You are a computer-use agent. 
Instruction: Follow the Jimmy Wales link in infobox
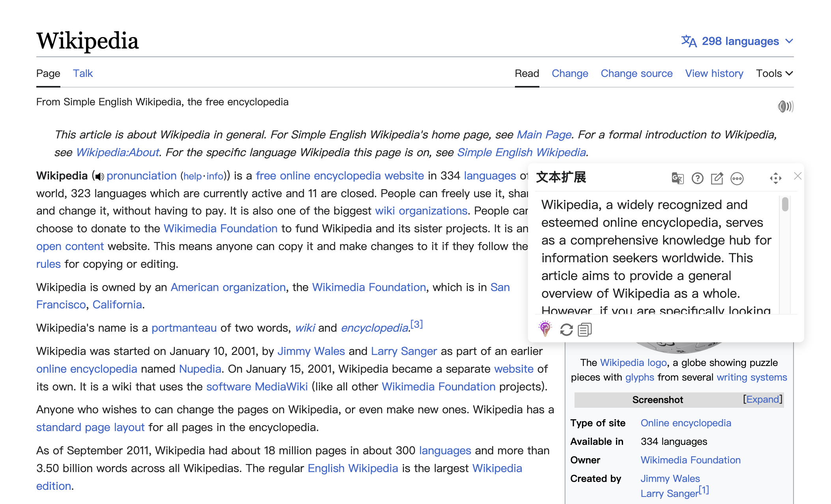click(x=670, y=478)
